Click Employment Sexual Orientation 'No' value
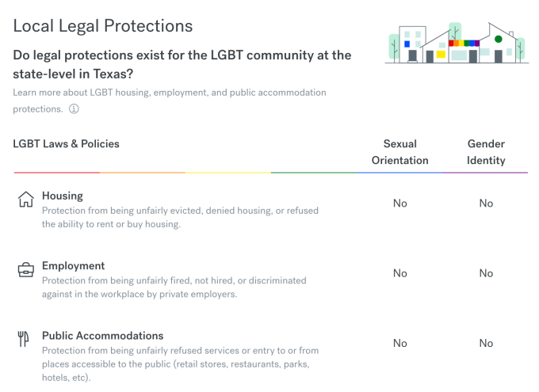539x392 pixels. [400, 273]
